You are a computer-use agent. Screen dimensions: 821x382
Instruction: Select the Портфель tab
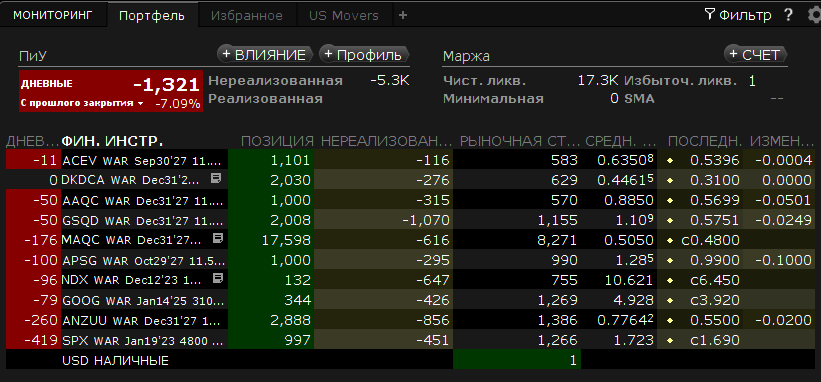(x=152, y=15)
